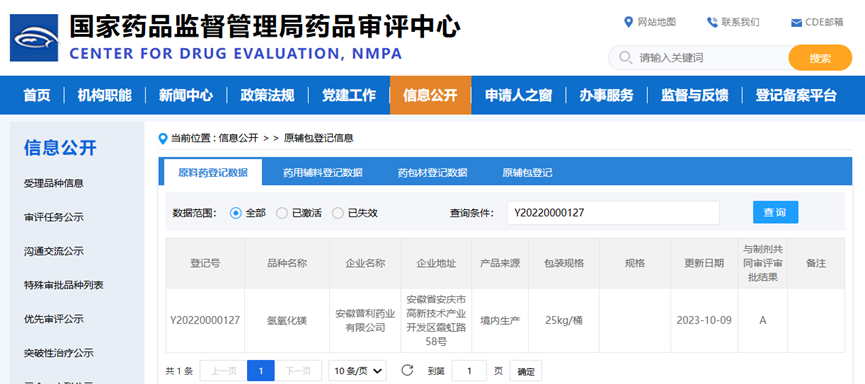
Task: Click the 品种名称 column header
Action: pyautogui.click(x=287, y=263)
